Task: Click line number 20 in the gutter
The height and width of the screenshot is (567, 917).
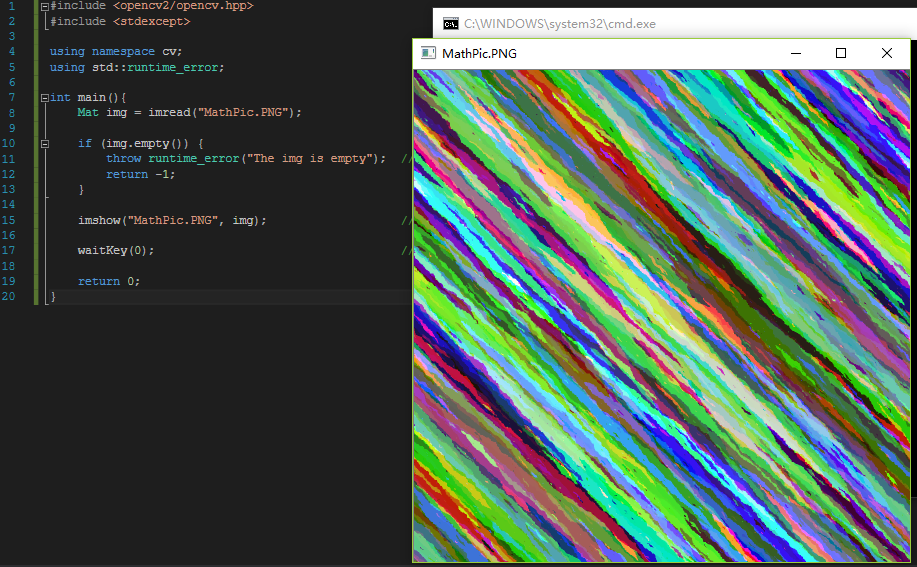Action: 8,296
